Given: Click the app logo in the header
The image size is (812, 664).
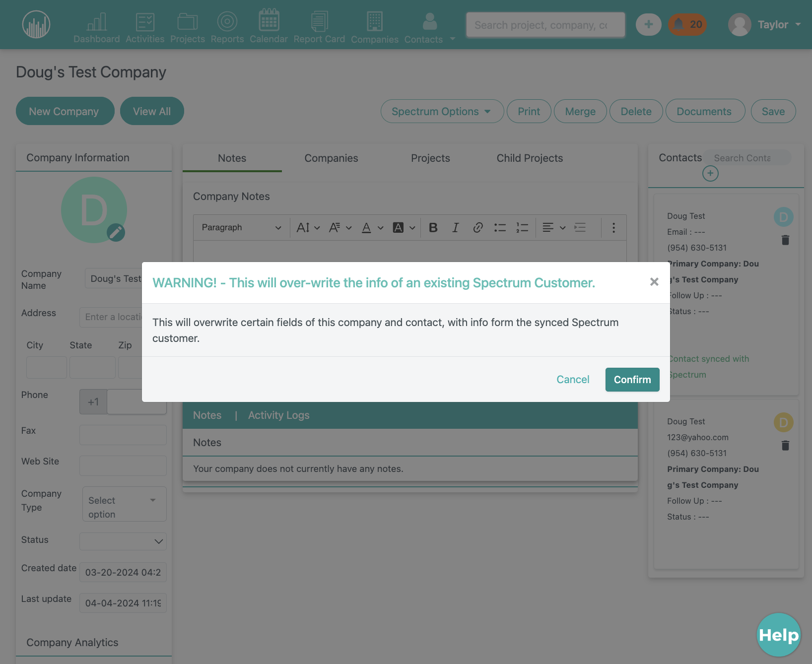Looking at the screenshot, I should pyautogui.click(x=36, y=24).
